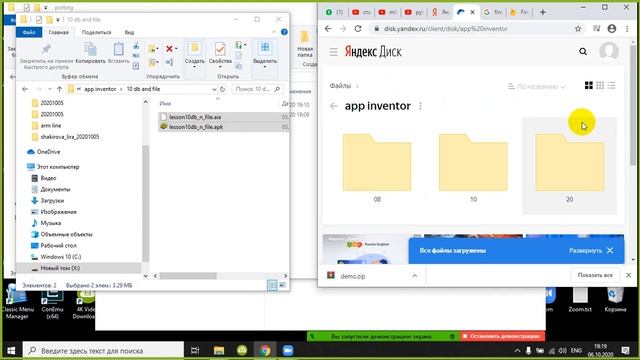Click the Chrome address bar URL
This screenshot has height=360, width=640.
[446, 29]
